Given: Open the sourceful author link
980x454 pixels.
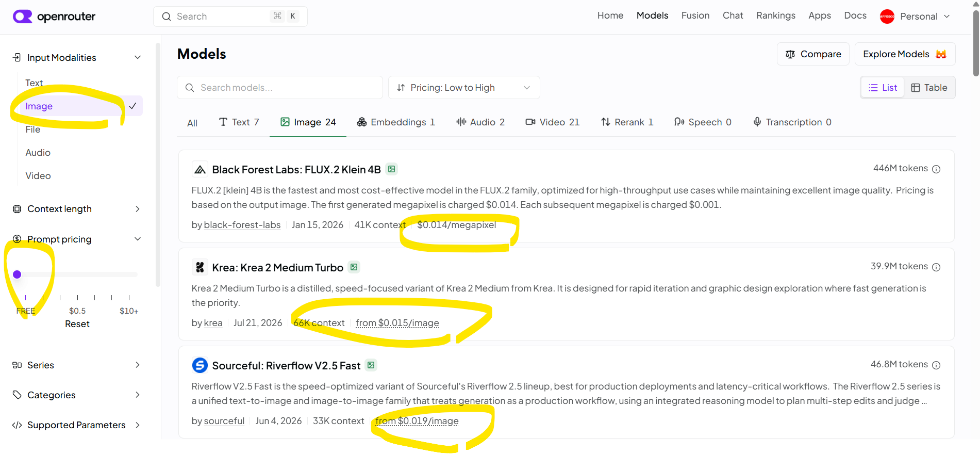Looking at the screenshot, I should coord(224,421).
